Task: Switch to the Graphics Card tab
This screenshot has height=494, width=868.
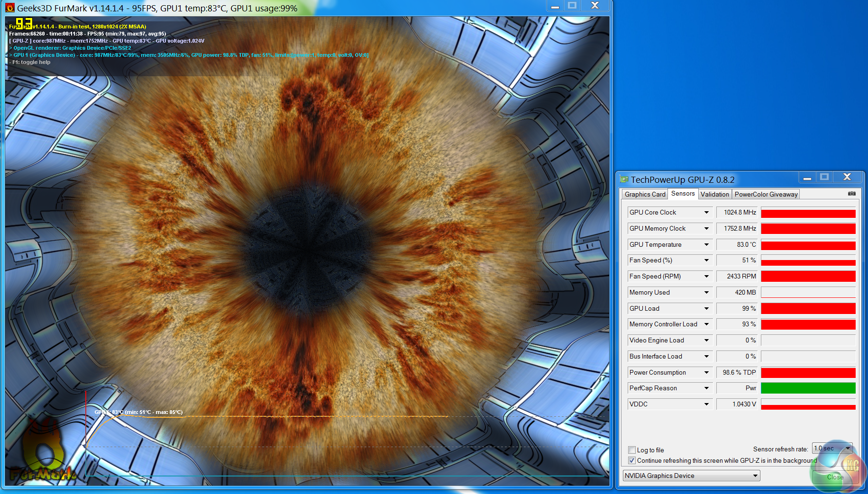Action: click(645, 194)
